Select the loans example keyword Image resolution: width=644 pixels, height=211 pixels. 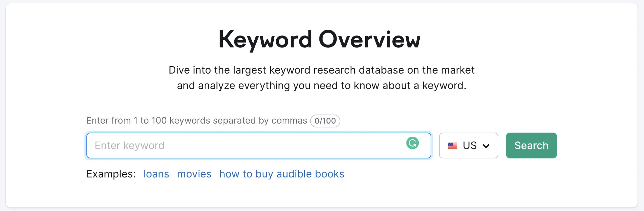click(x=156, y=174)
